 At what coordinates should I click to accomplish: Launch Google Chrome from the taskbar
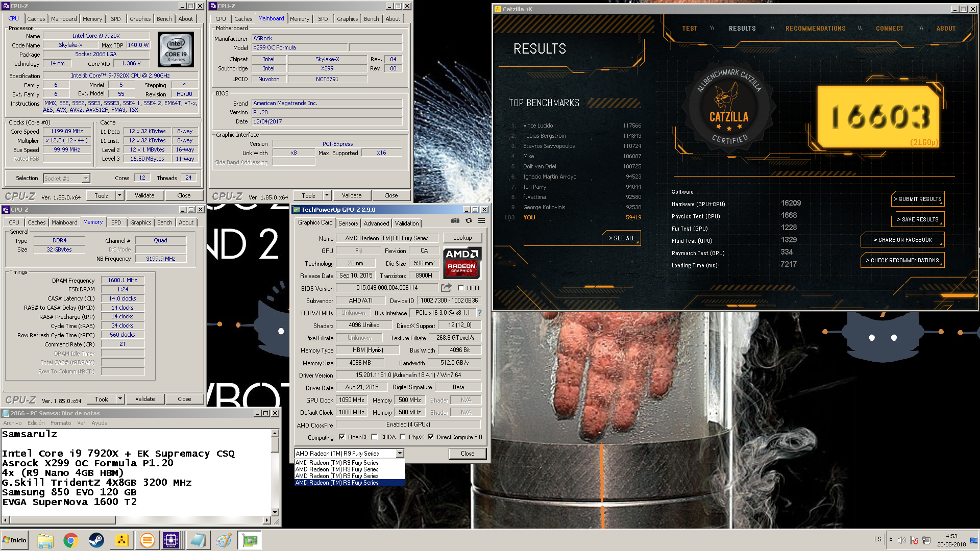click(71, 540)
